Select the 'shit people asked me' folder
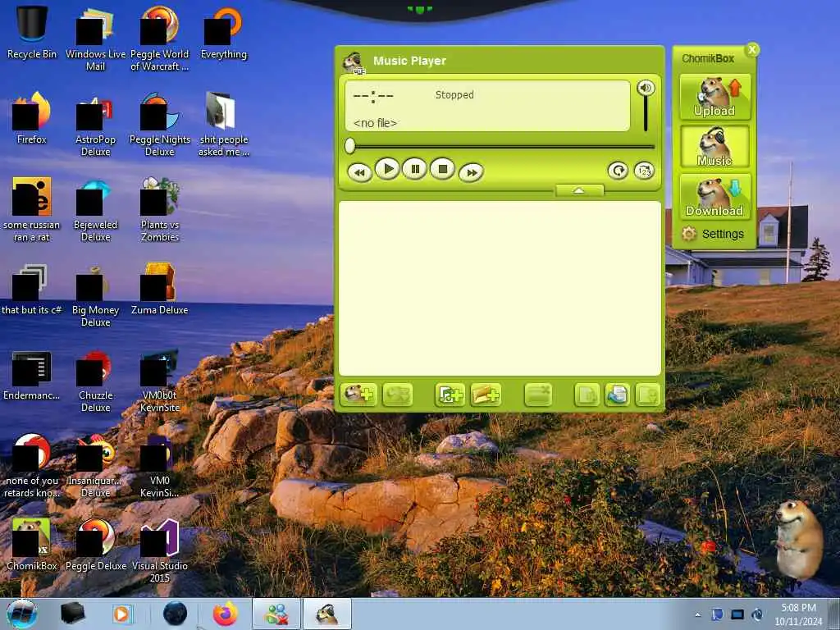This screenshot has height=630, width=840. (x=223, y=123)
